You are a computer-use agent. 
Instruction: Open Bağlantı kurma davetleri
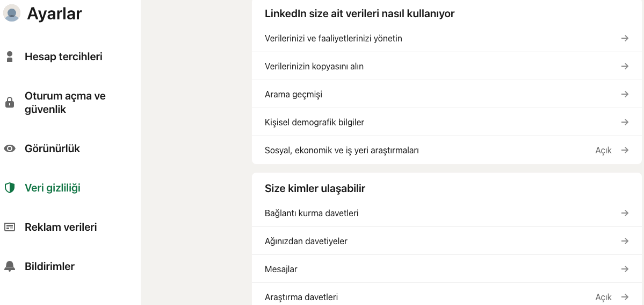point(312,213)
